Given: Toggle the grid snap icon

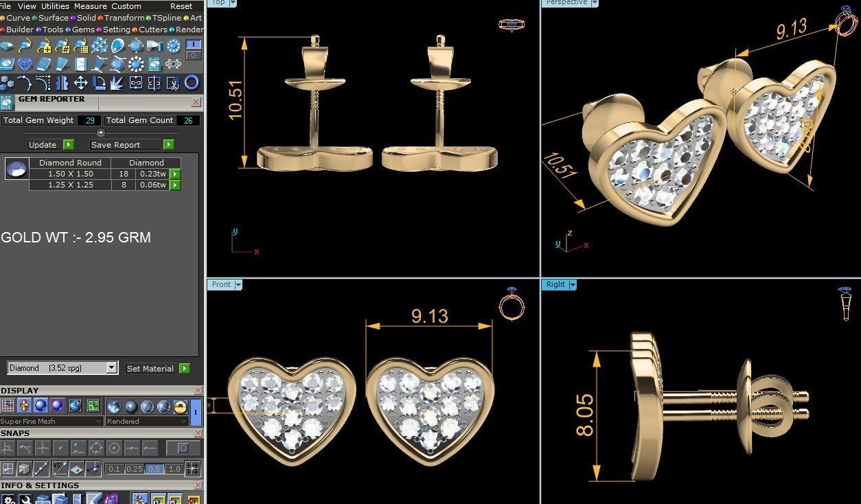Looking at the screenshot, I should (192, 469).
